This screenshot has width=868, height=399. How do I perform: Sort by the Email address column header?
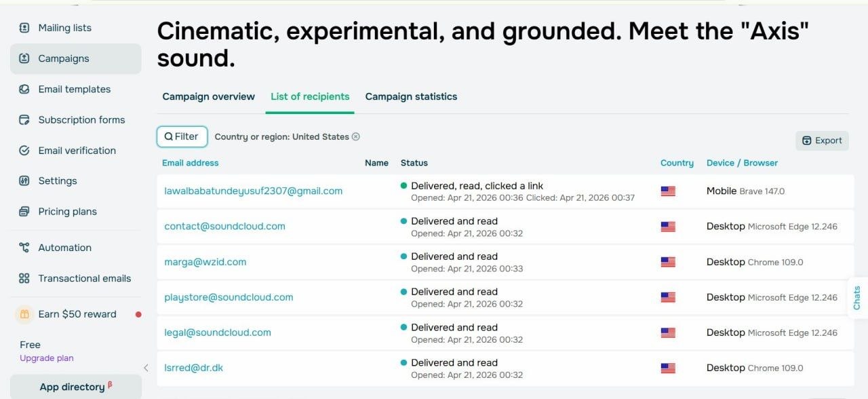pos(191,163)
